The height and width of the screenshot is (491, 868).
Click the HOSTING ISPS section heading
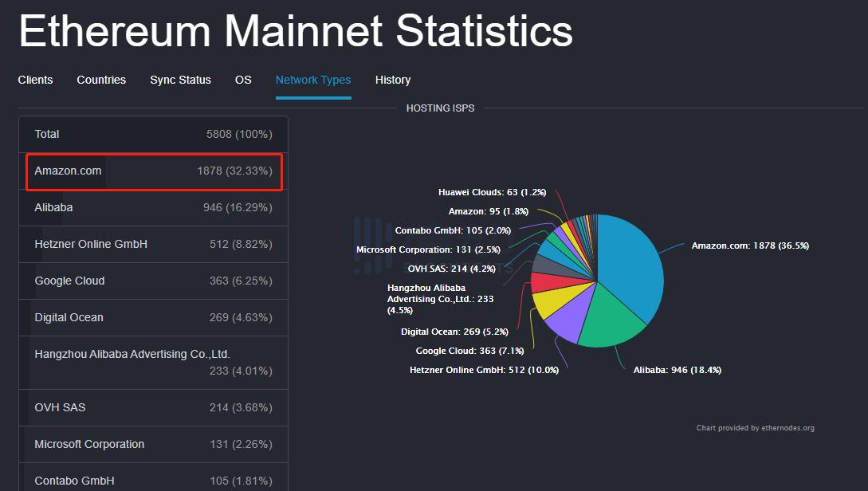440,108
